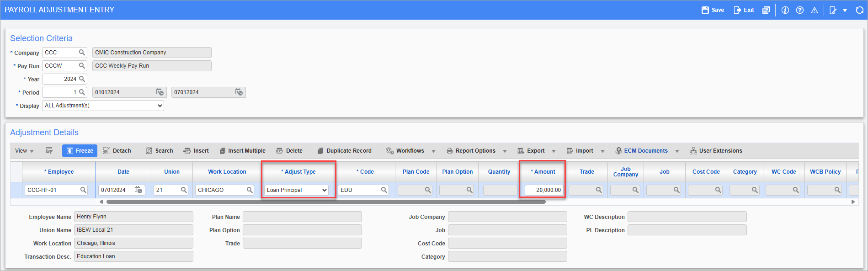Click the refresh circle icon in header
This screenshot has height=271, width=868.
coord(859,10)
